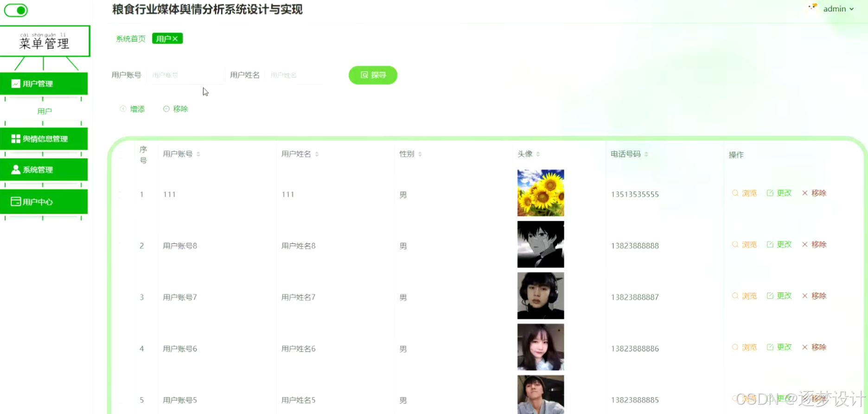Open 用户中心 in the sidebar

point(44,202)
